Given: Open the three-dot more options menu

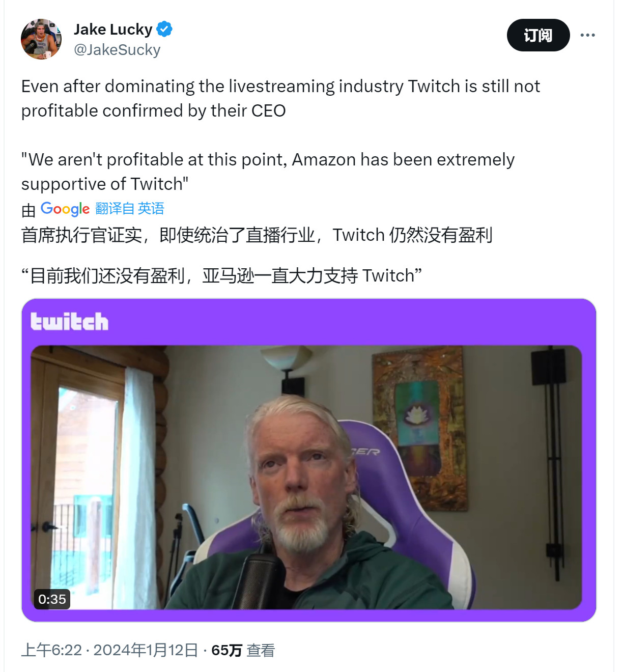Looking at the screenshot, I should (x=587, y=35).
